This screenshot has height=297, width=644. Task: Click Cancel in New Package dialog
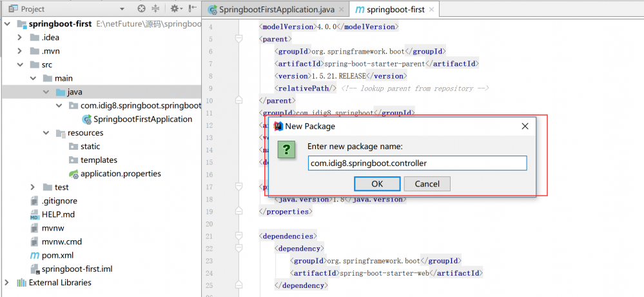click(x=427, y=184)
